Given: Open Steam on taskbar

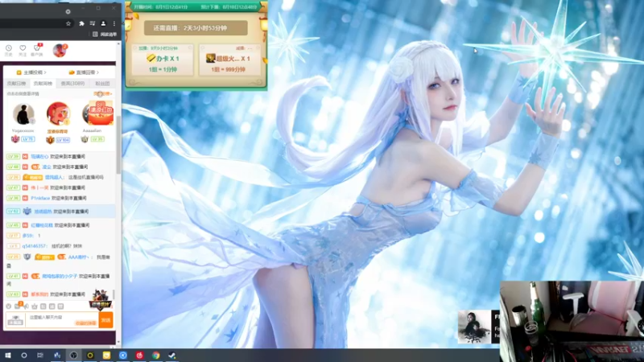Looking at the screenshot, I should point(172,356).
